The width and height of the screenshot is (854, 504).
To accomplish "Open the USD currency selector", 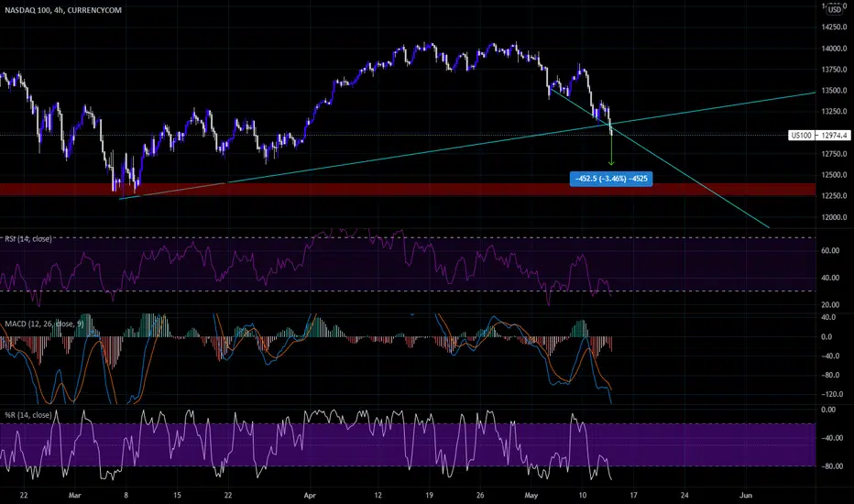I will (x=835, y=9).
